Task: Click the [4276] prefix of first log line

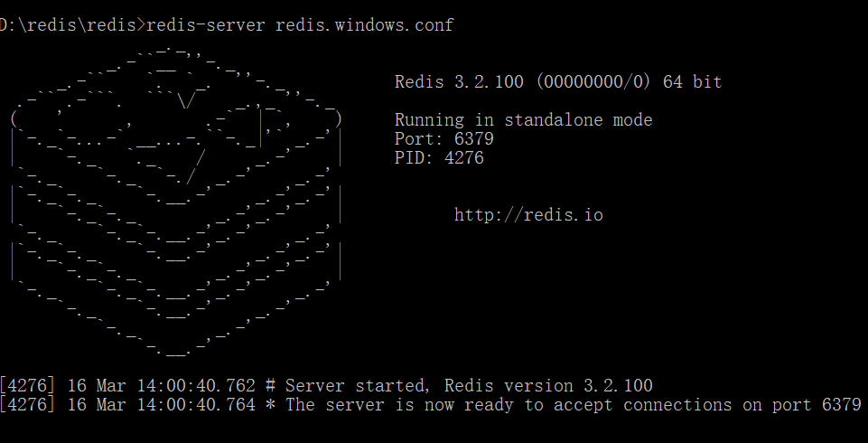Action: (27, 385)
